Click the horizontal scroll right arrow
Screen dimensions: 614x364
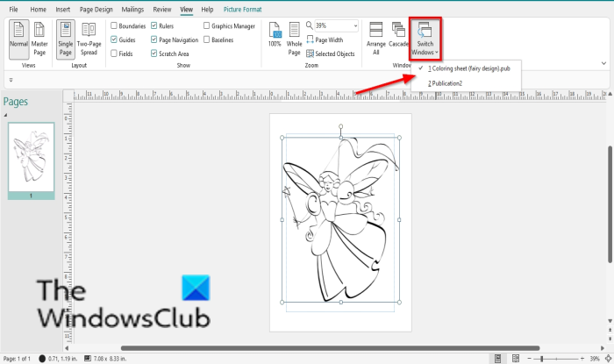pyautogui.click(x=603, y=348)
